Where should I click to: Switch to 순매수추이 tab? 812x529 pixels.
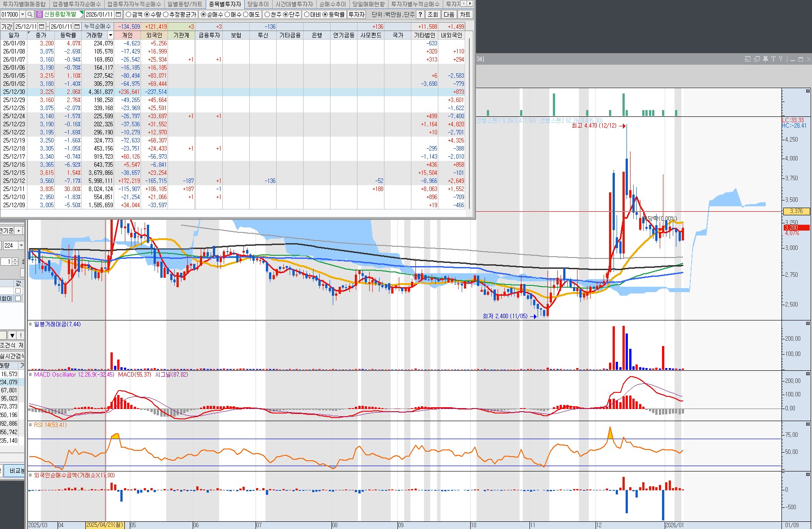point(332,4)
